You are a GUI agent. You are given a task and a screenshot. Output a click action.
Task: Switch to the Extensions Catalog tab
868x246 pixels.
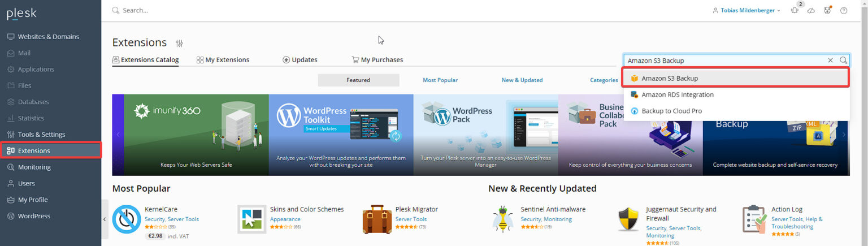point(145,60)
